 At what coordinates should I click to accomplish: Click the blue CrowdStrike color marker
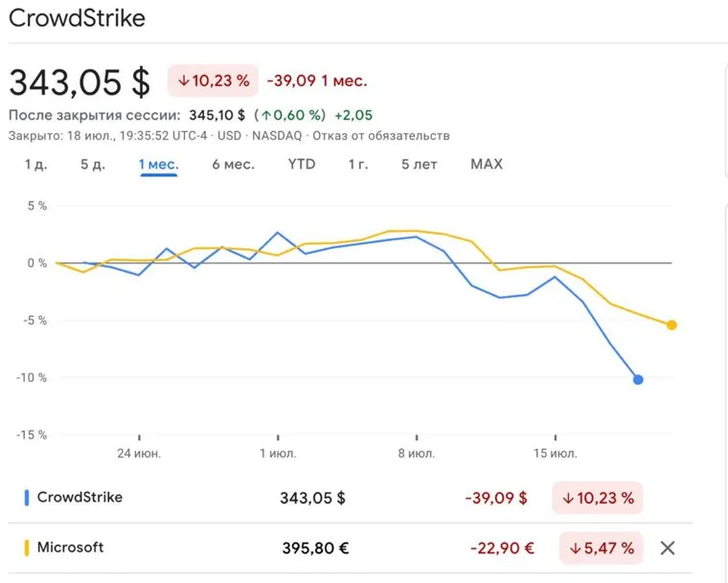pos(26,498)
